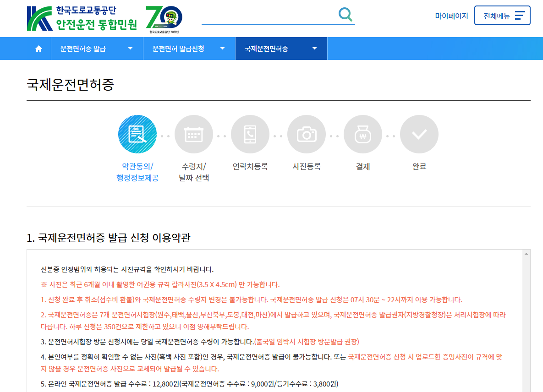Click the red text 출국일 임박시 시험장 방문발급 권장

tap(307, 342)
